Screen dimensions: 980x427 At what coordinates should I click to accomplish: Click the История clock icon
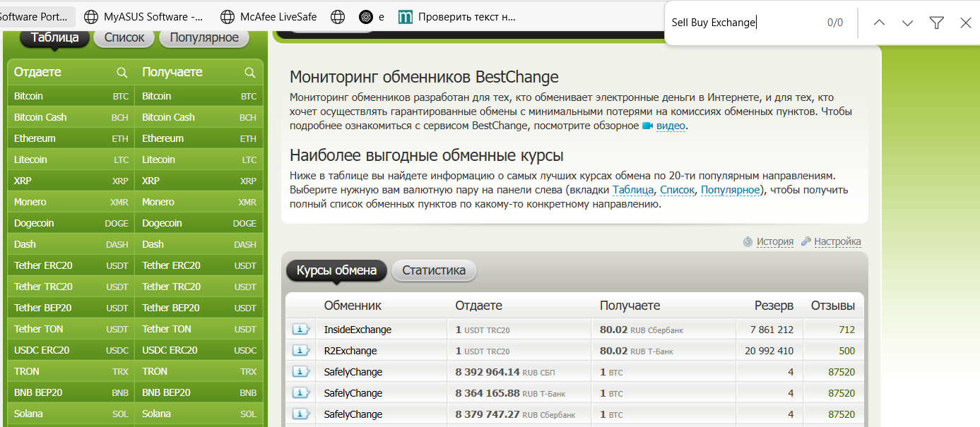click(x=748, y=241)
